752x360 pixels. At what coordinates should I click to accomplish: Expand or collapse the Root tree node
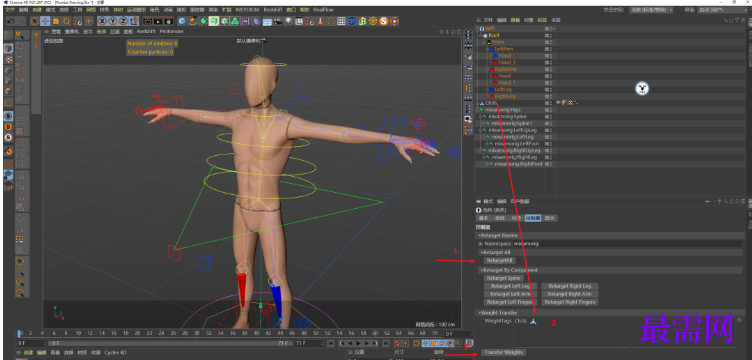click(480, 35)
